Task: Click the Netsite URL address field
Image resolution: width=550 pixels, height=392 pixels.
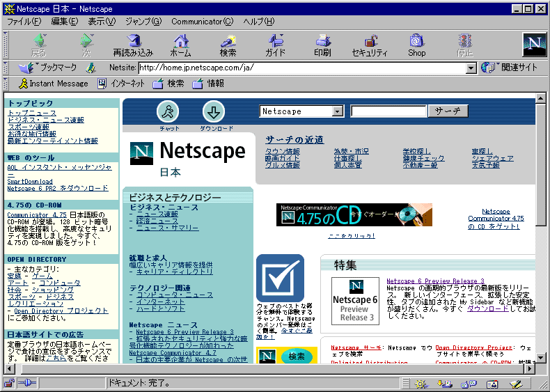Action: click(x=303, y=68)
